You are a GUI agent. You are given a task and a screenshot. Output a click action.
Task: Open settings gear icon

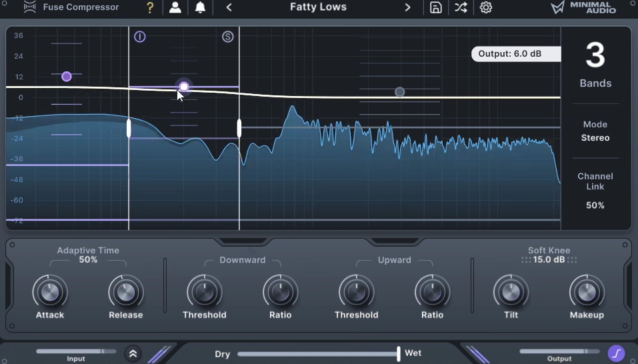pyautogui.click(x=486, y=7)
